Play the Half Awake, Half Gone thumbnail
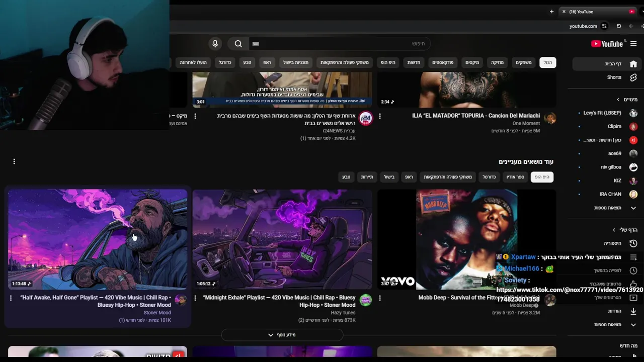The height and width of the screenshot is (362, 644). click(98, 239)
